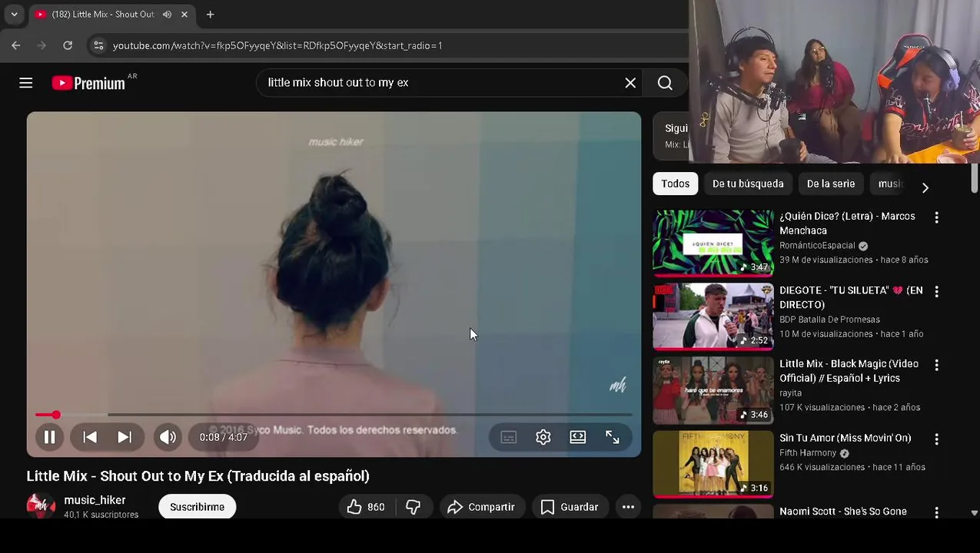Reload the browser page
980x553 pixels.
pos(68,45)
